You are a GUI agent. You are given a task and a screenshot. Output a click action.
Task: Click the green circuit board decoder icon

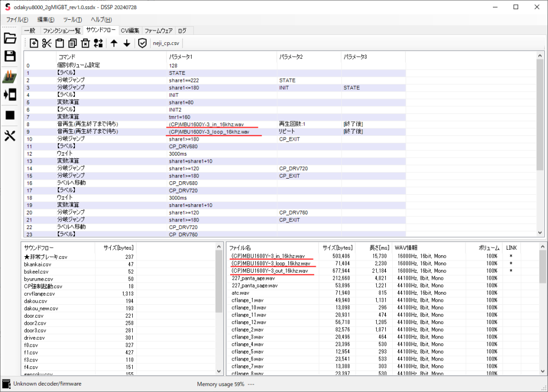coord(10,76)
